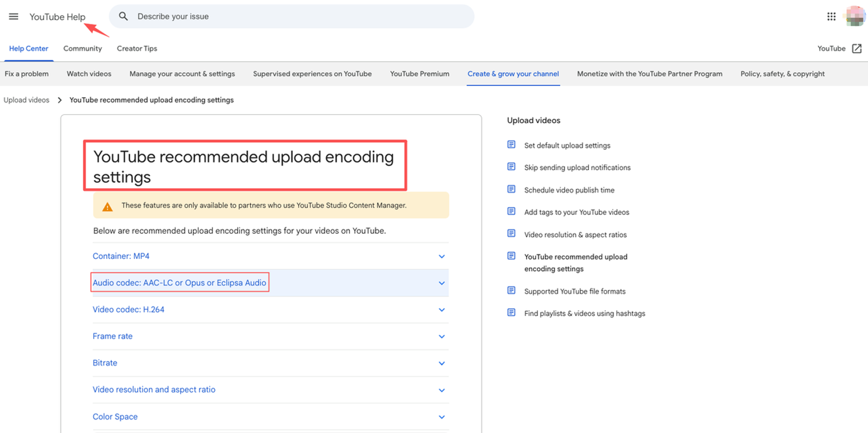Click sidebar YouTube recommended upload encoding settings
Image resolution: width=868 pixels, height=433 pixels.
[x=576, y=263]
